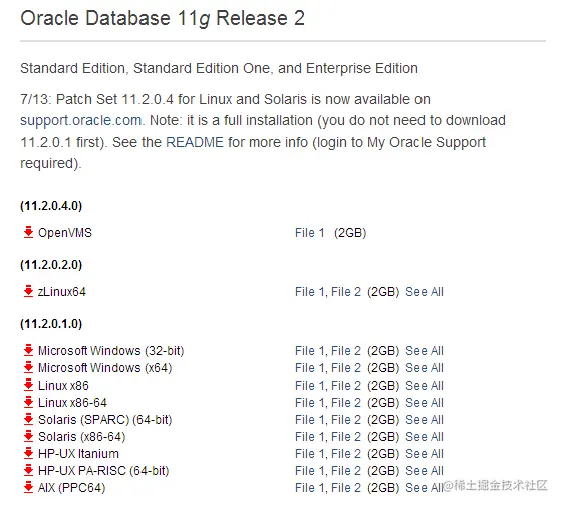Screen dimensions: 562x506
Task: Download File 2 for Linux x86-64
Action: click(346, 403)
